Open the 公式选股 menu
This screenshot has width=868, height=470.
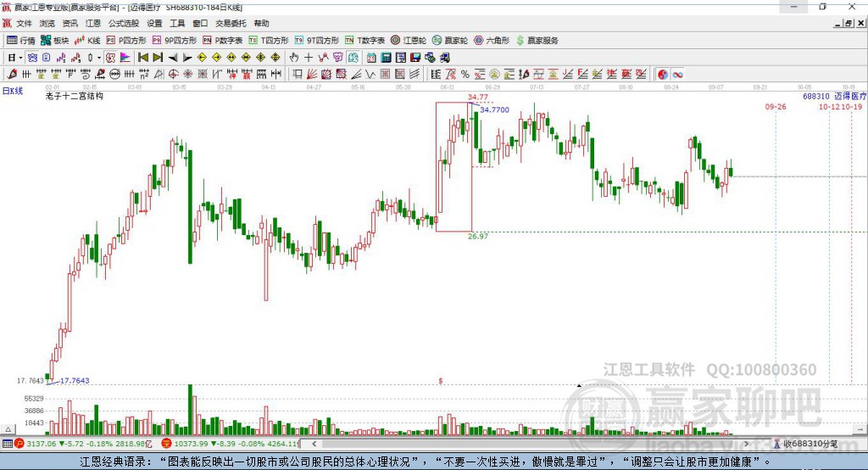[x=124, y=23]
